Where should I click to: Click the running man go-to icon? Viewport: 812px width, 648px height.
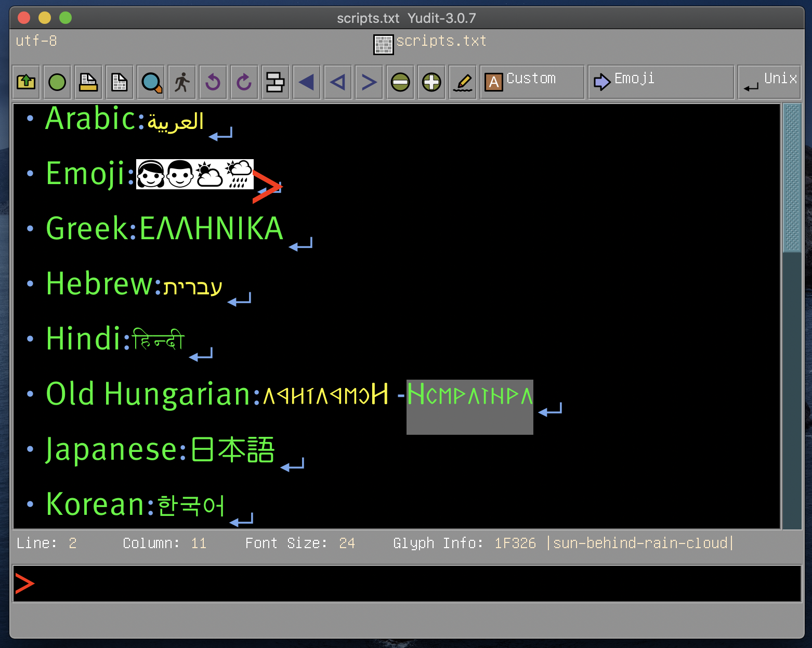[x=182, y=82]
